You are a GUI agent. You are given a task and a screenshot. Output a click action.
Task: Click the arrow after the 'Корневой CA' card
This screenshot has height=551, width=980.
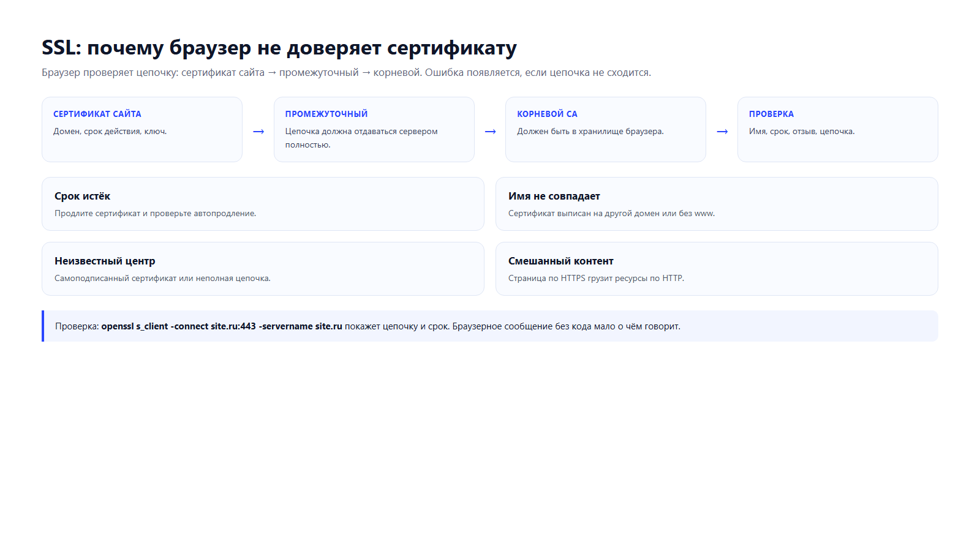point(722,132)
